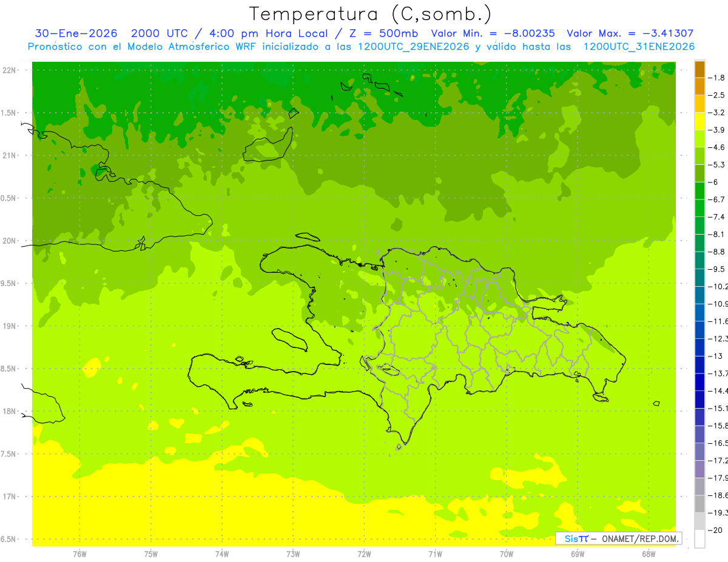Click the '68W' longitude label
This screenshot has width=728, height=562.
[x=649, y=554]
